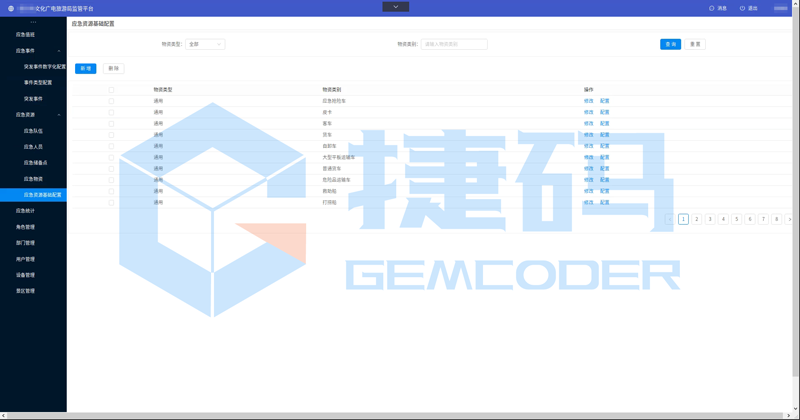Click 配置 link for 普通货车 row
The height and width of the screenshot is (420, 800).
click(605, 168)
